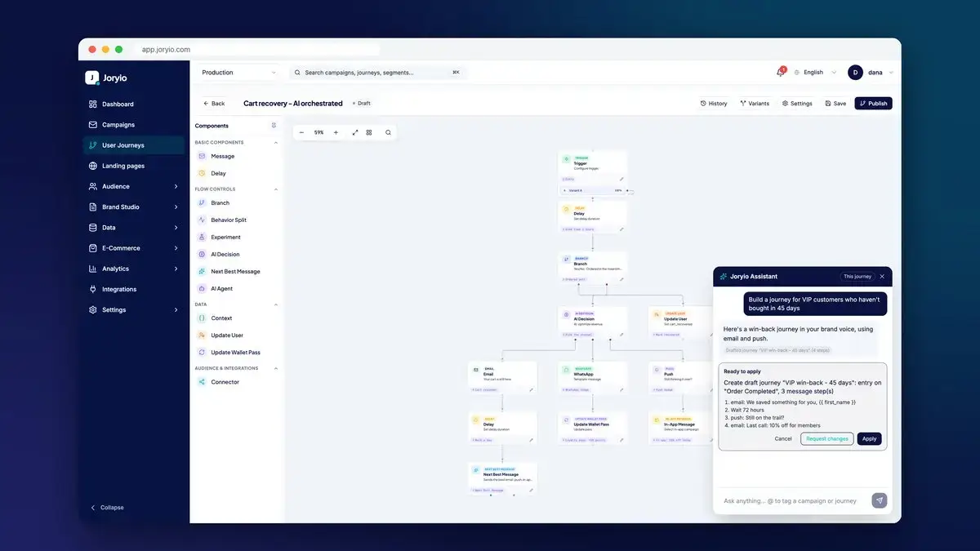Click the fit-to-screen expand icon
The height and width of the screenshot is (551, 980).
coord(355,132)
